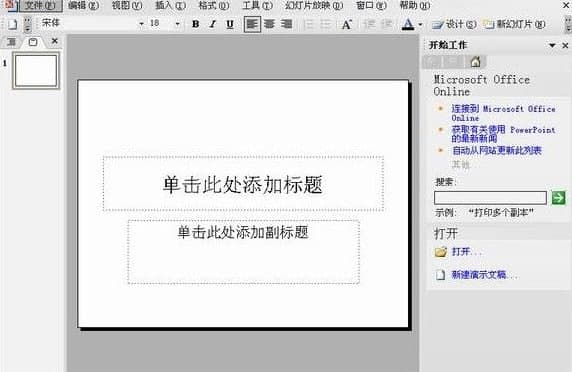Select Center alignment
This screenshot has height=372, width=572.
(x=269, y=24)
